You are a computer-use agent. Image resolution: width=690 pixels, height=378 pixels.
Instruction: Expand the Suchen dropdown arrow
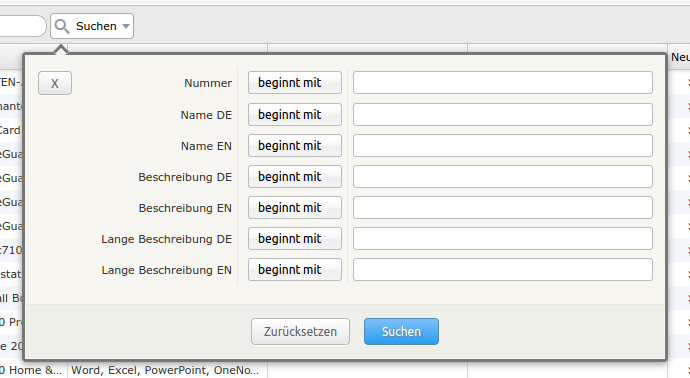coord(126,26)
